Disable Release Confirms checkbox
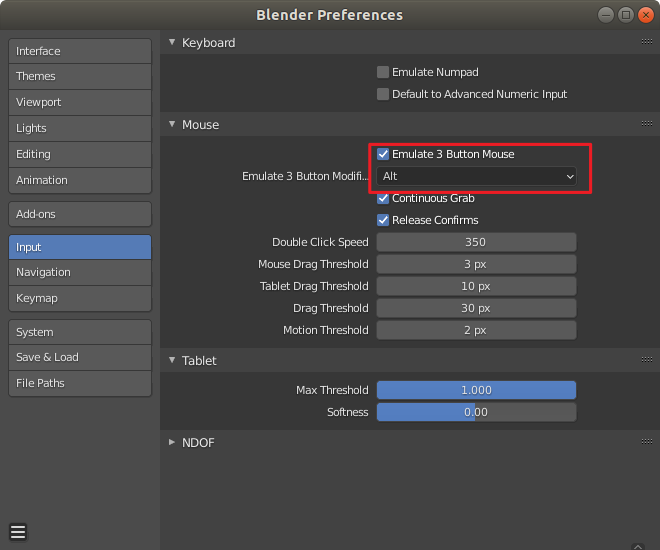 (383, 220)
